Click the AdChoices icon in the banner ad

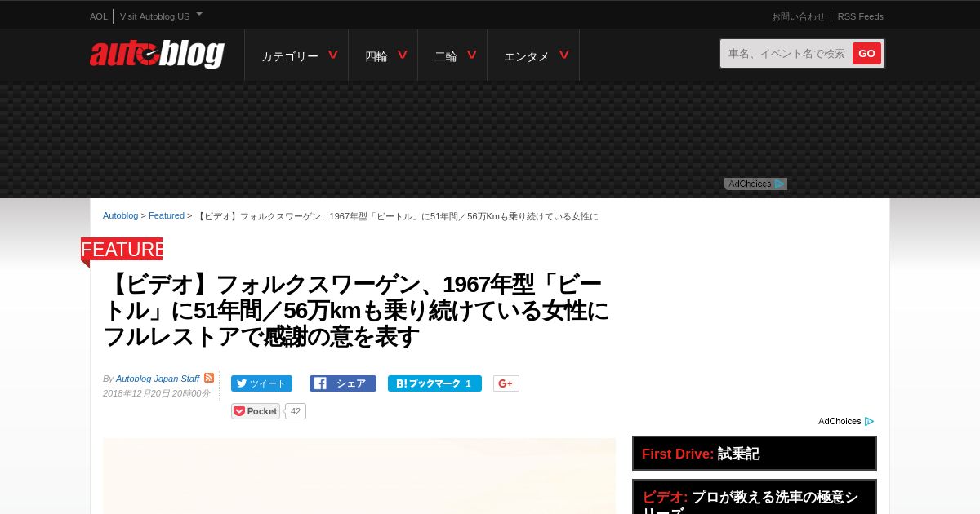(780, 184)
